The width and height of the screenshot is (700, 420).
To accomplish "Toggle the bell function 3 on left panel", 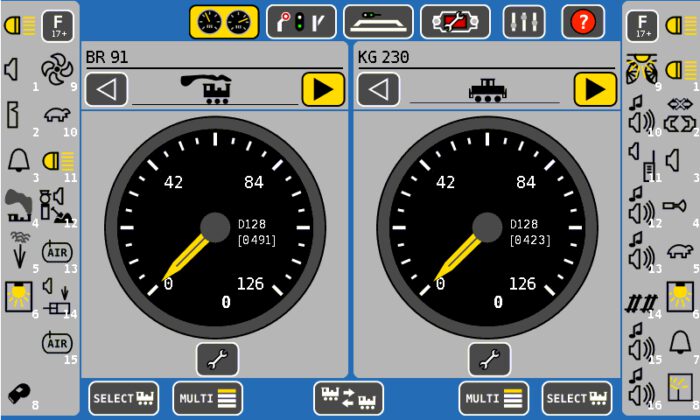I will point(19,159).
